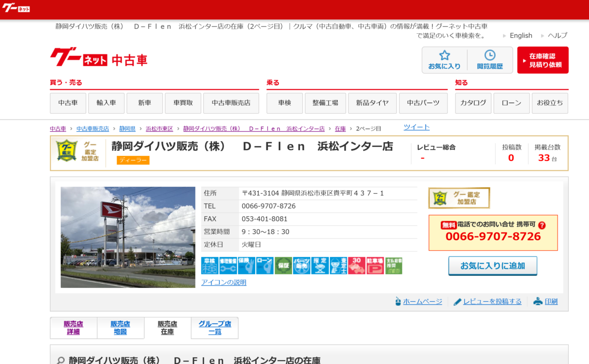This screenshot has height=364, width=589.
Task: Click the 駐車場 parking icon
Action: (375, 265)
